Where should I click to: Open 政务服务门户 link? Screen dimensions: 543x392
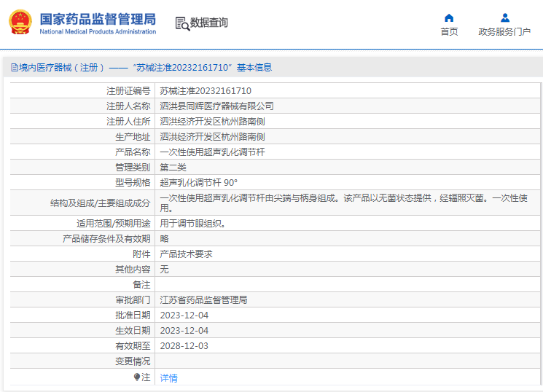504,32
